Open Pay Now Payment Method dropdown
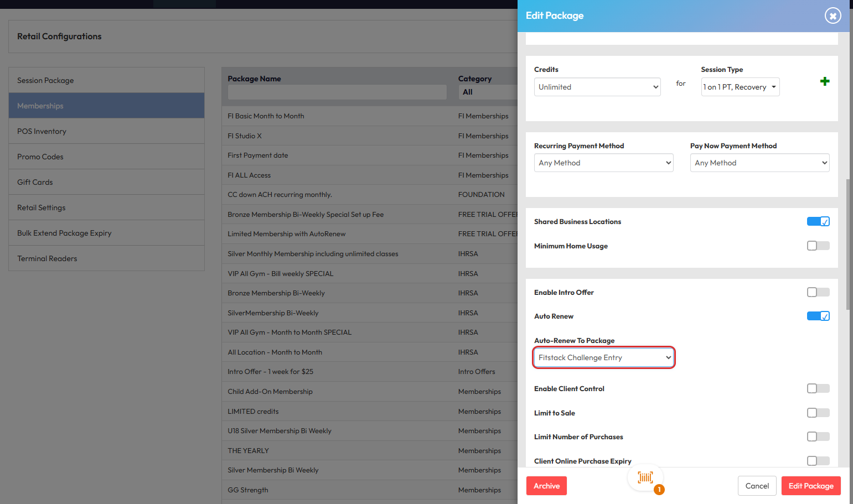The image size is (853, 504). [759, 163]
